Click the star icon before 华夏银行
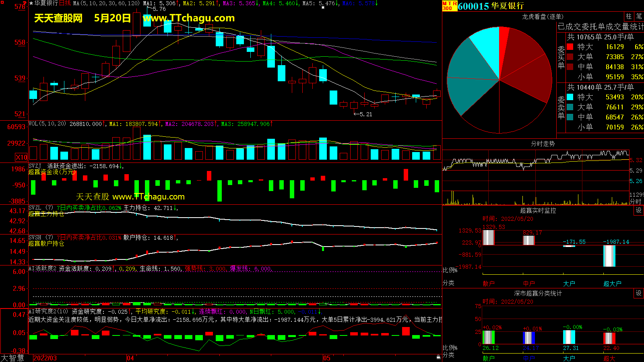Image resolution: width=644 pixels, height=362 pixels. pos(31,3)
